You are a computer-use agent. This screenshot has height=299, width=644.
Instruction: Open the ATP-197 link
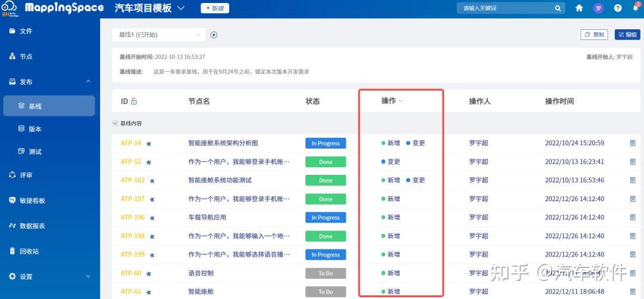(x=132, y=199)
